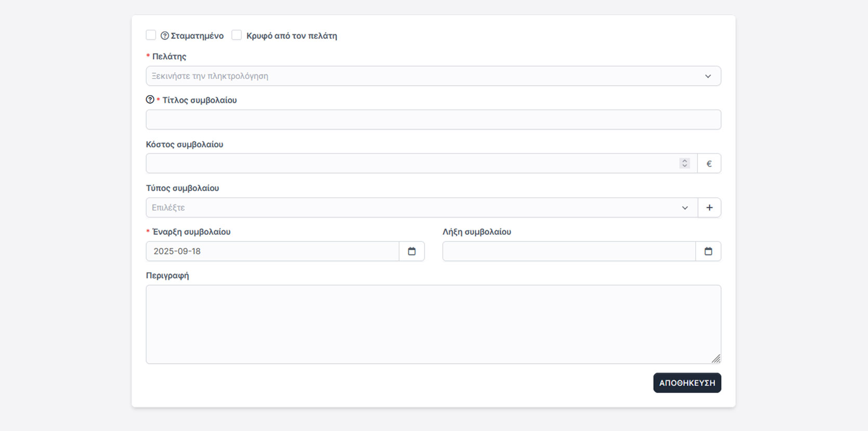
Task: Click the euro currency symbol addon
Action: [709, 164]
